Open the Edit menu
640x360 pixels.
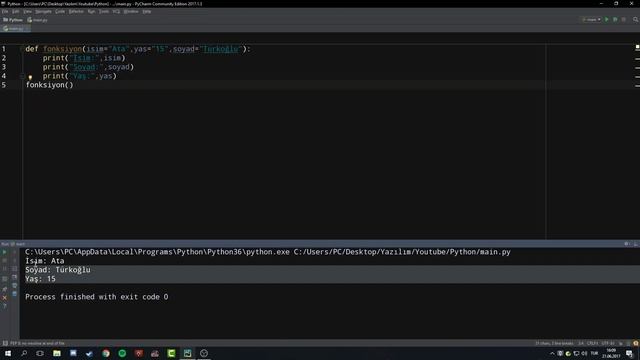point(16,11)
